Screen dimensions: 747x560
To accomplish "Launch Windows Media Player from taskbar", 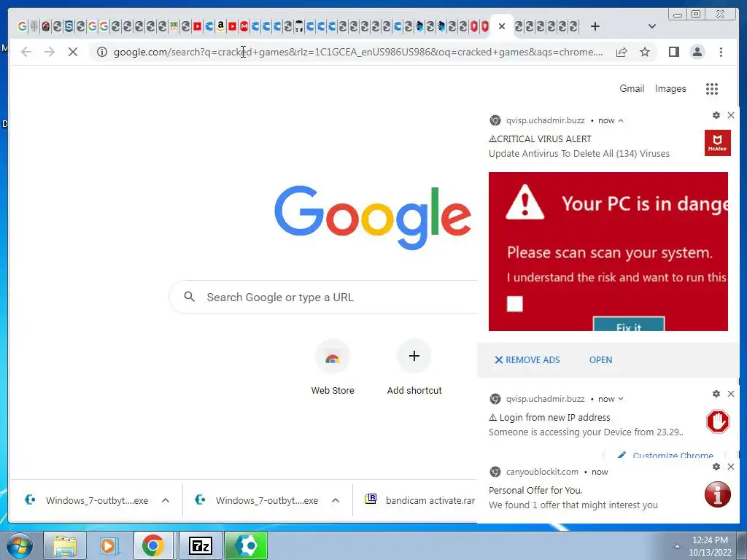I will point(109,545).
